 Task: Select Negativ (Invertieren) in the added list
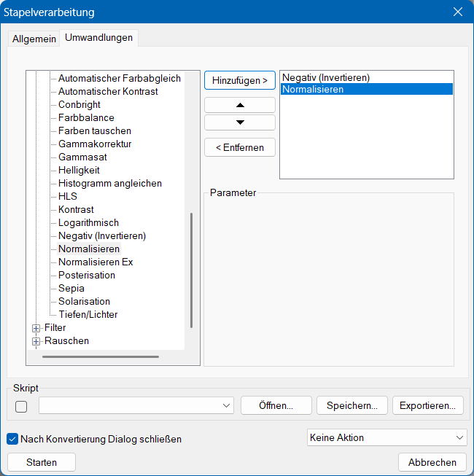326,77
